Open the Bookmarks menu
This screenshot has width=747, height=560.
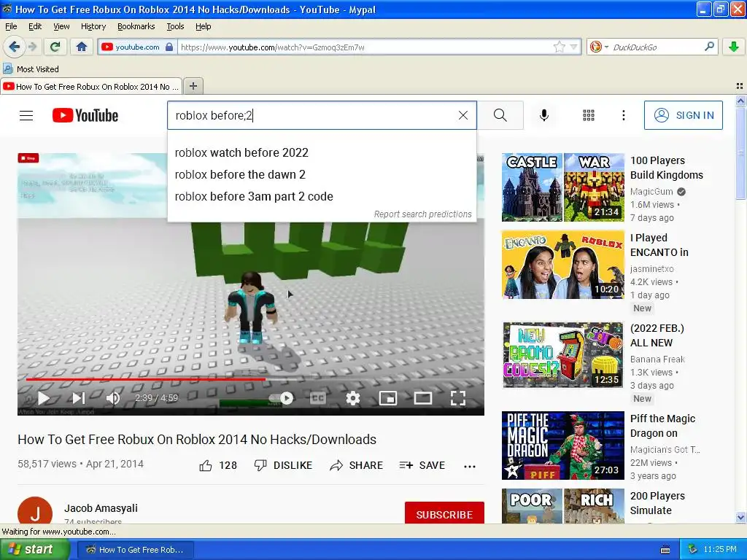coord(136,26)
